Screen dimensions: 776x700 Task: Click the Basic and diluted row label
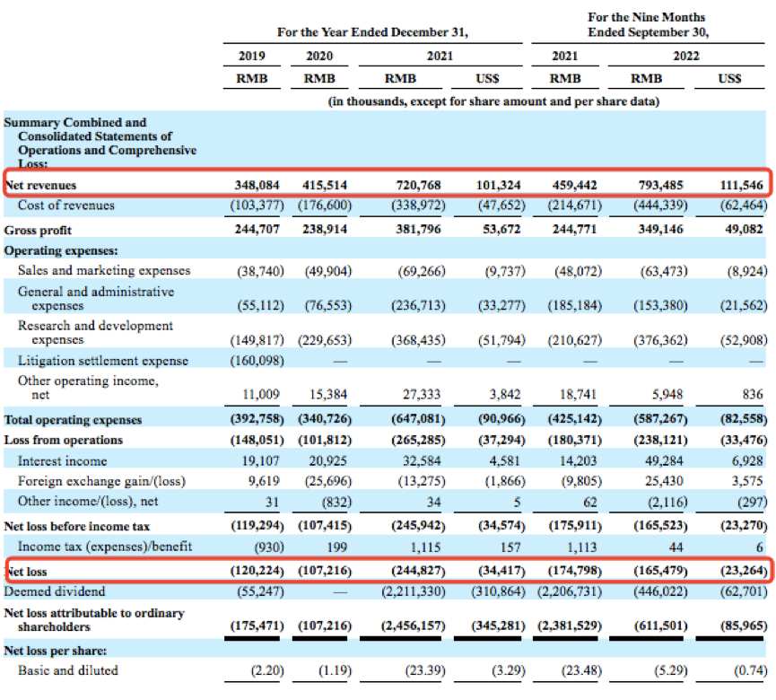coord(67,669)
